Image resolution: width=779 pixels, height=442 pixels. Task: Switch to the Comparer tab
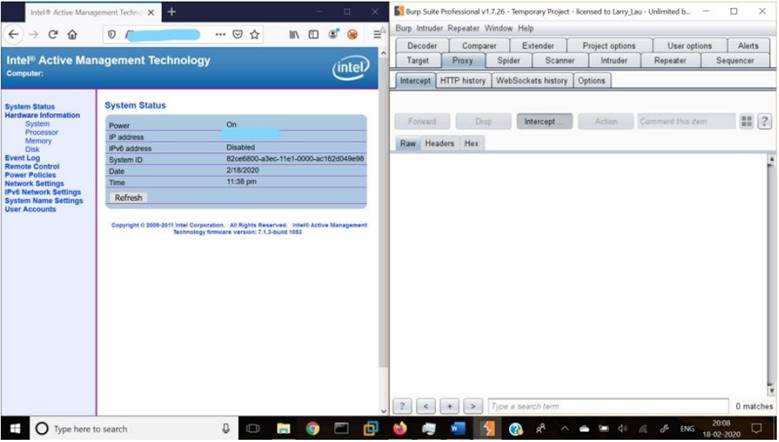tap(479, 46)
